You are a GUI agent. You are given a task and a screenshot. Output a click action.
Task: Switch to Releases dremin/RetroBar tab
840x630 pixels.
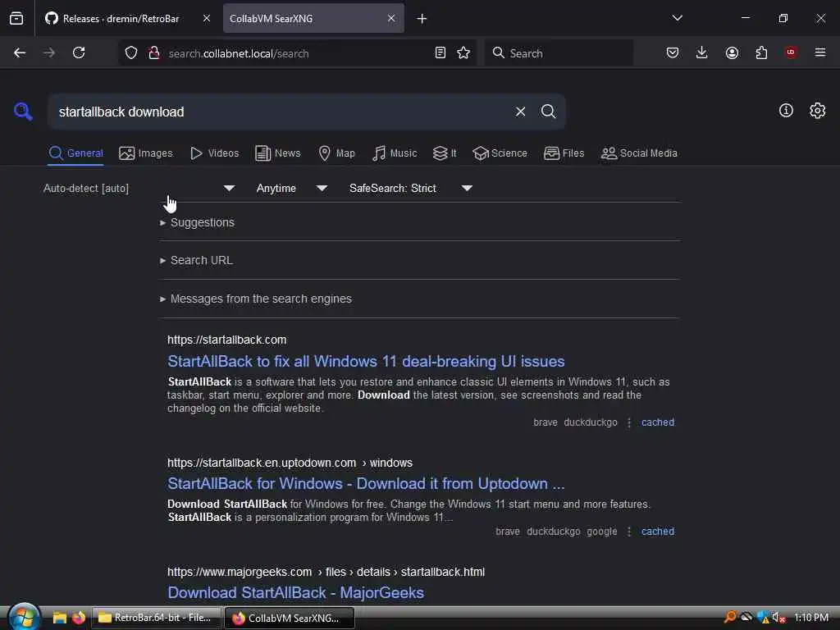(121, 19)
